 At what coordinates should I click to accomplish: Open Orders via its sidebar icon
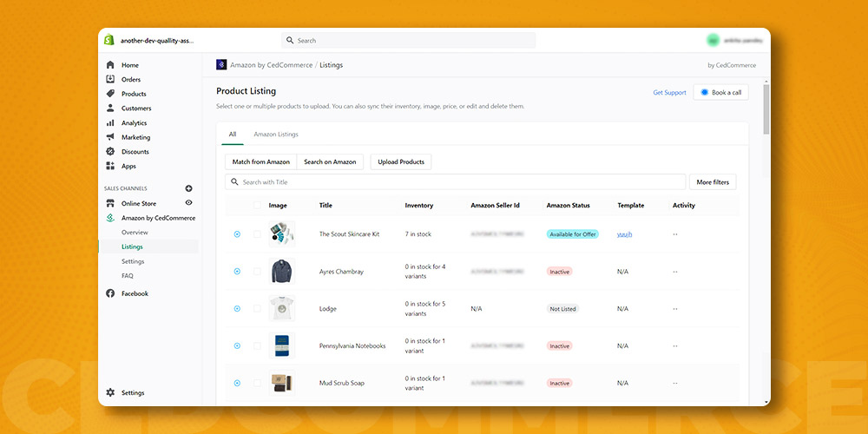(x=110, y=79)
